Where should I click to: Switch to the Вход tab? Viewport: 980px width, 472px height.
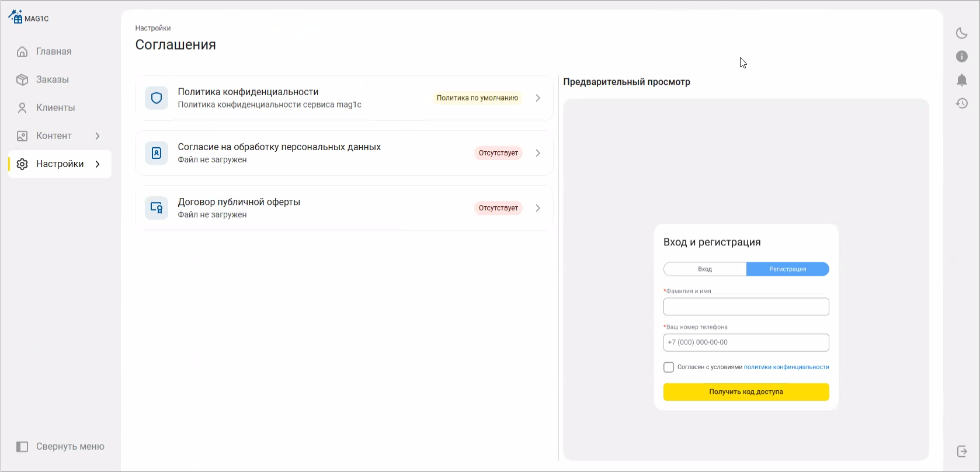pos(705,269)
